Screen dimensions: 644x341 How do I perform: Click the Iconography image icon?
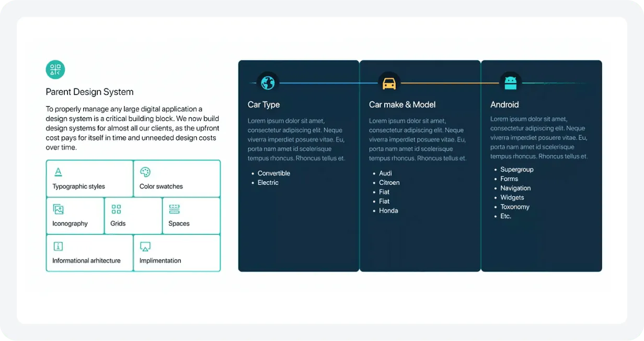(58, 209)
